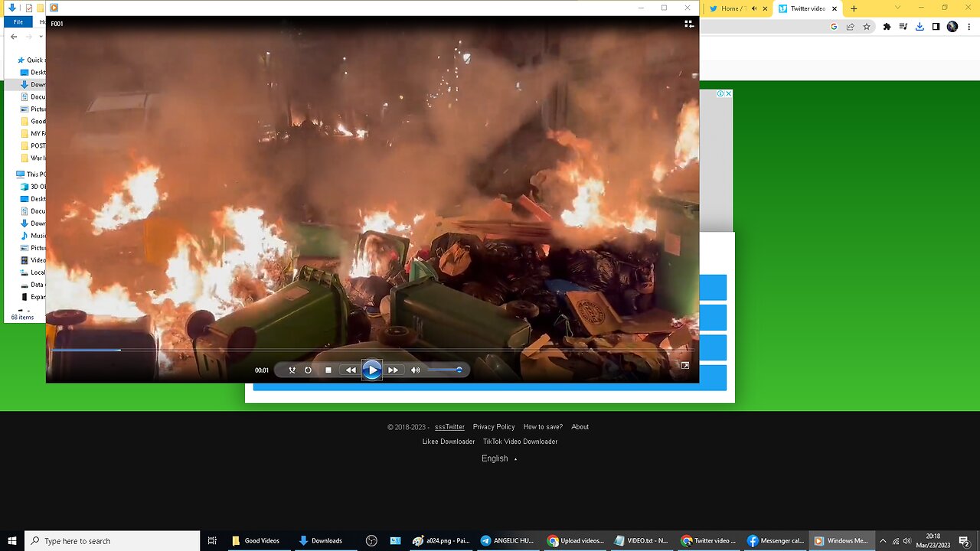The image size is (980, 551).
Task: View the video in full screen
Action: (x=685, y=366)
